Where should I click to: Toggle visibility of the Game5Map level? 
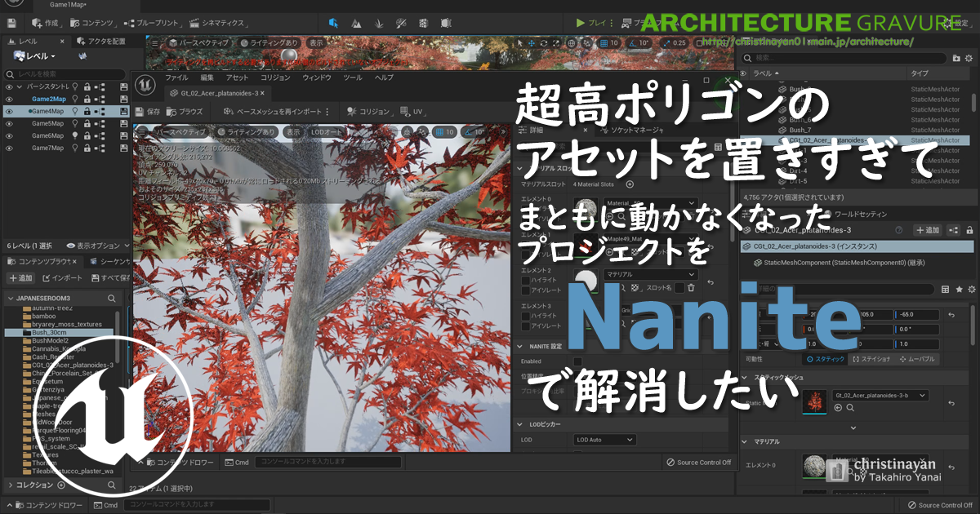10,123
